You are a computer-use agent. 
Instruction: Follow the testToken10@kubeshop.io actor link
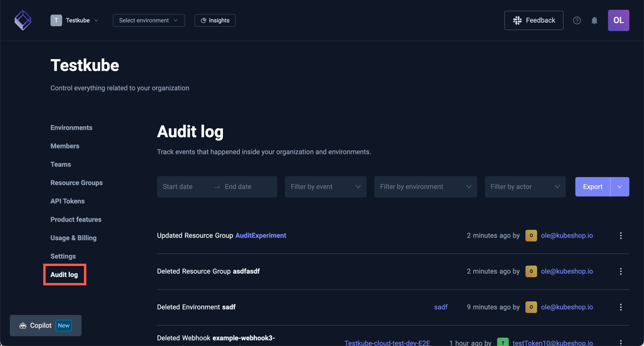pos(554,343)
